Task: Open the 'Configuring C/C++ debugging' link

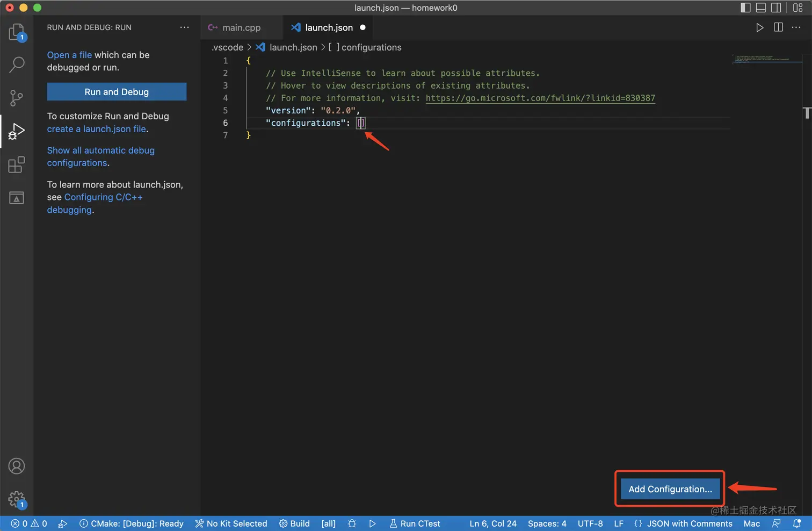Action: pos(95,203)
